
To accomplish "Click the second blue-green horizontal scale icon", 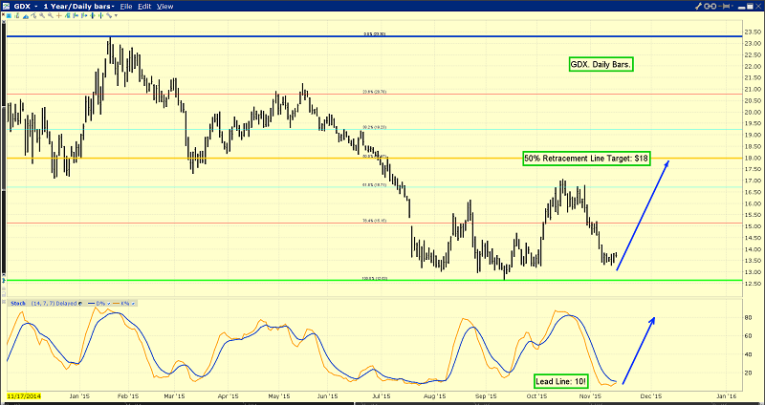I will [x=84, y=16].
